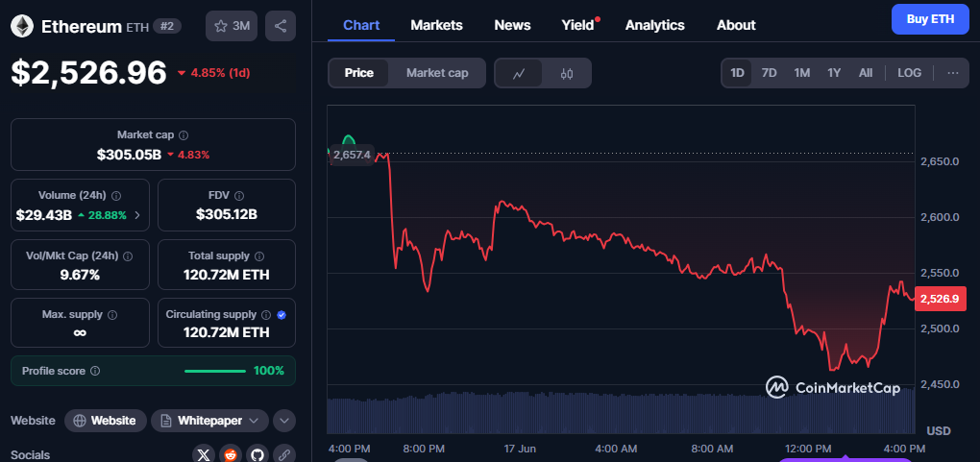Open the Whitepaper dropdown
This screenshot has width=980, height=462.
[209, 421]
